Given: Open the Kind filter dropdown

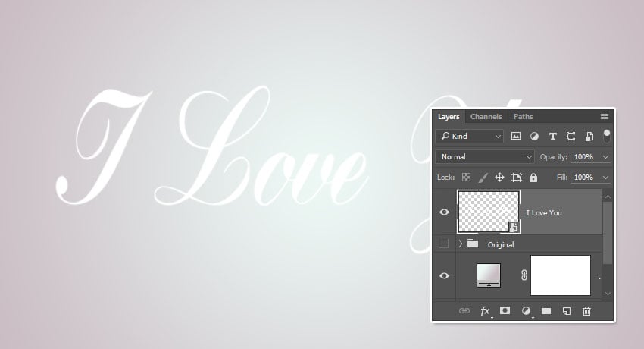Looking at the screenshot, I should pyautogui.click(x=470, y=136).
